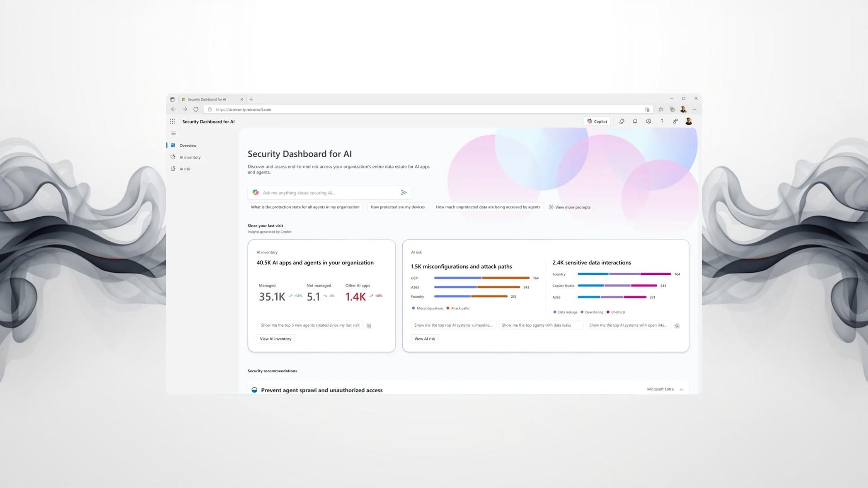Open the app launcher grid icon
The image size is (868, 488).
point(172,122)
